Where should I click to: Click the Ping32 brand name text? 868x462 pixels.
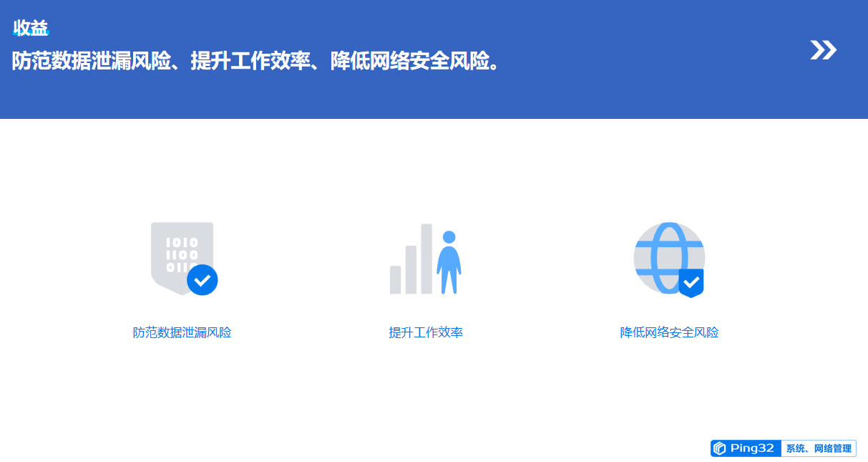click(x=752, y=448)
